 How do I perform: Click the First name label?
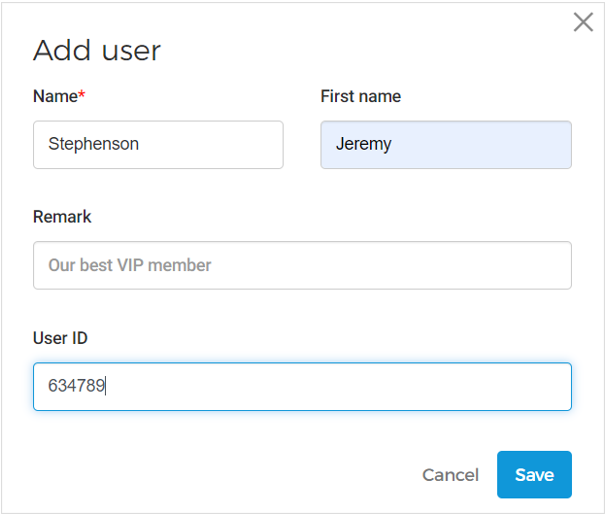point(361,96)
